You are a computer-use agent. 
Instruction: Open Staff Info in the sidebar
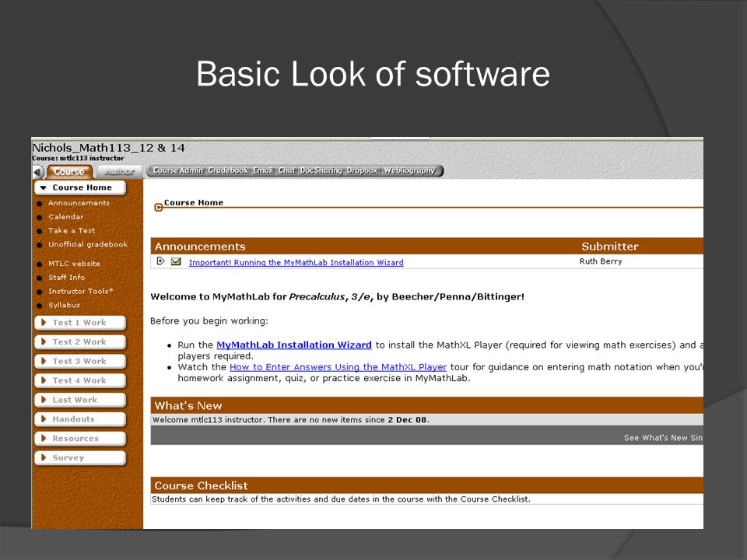[x=66, y=277]
